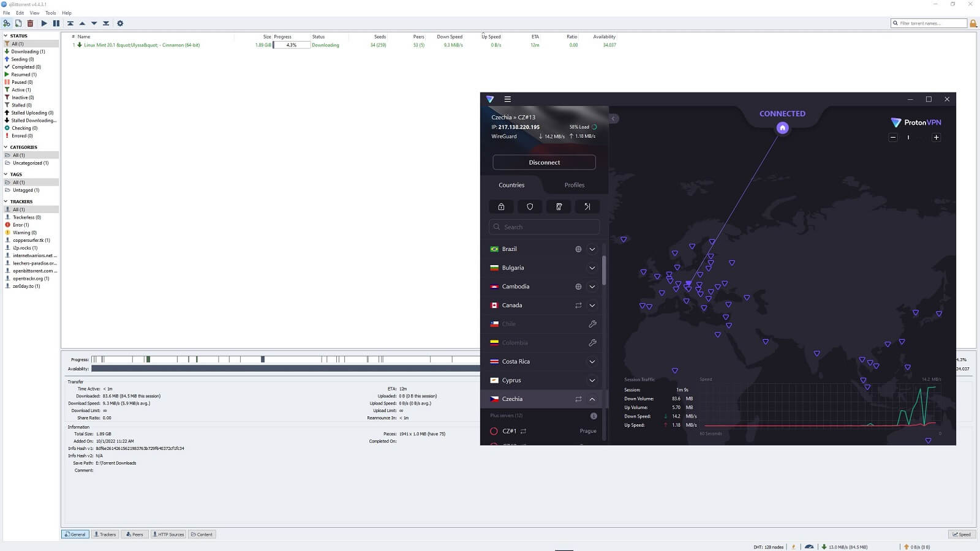Click red Delete torrent trash icon
The image size is (980, 551).
tap(30, 23)
